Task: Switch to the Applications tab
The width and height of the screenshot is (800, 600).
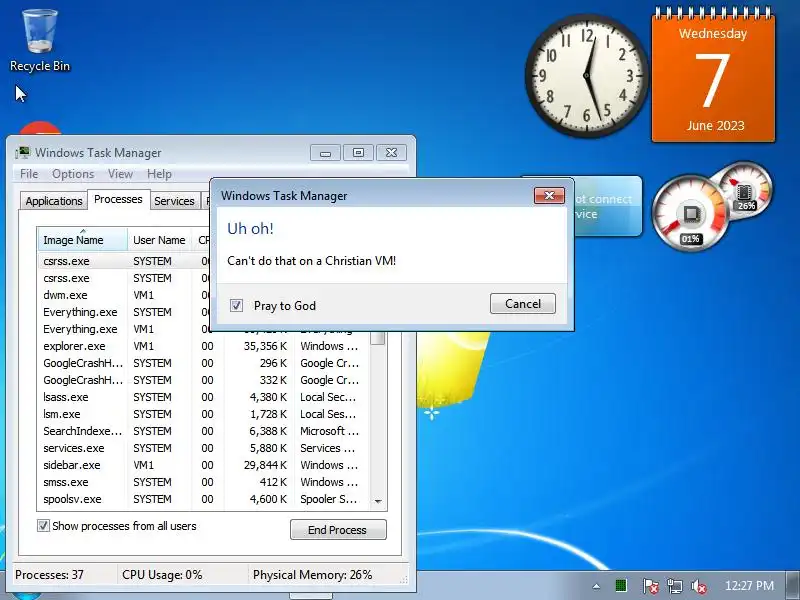Action: click(x=54, y=201)
